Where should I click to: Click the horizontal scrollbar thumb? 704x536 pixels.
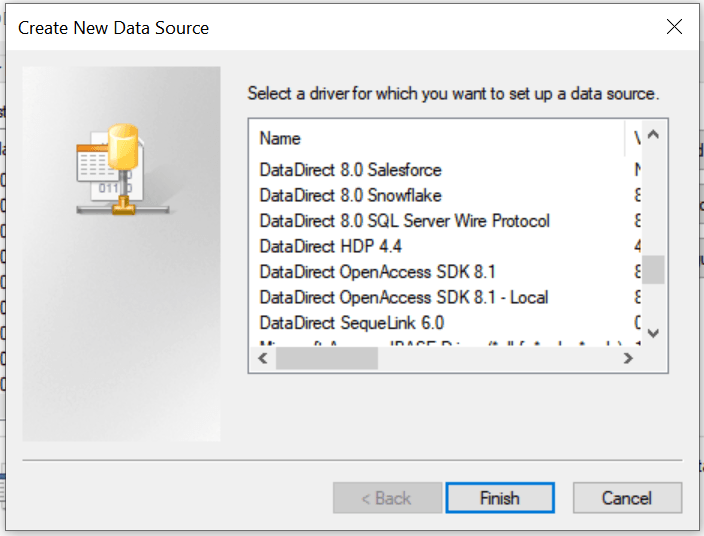[327, 358]
